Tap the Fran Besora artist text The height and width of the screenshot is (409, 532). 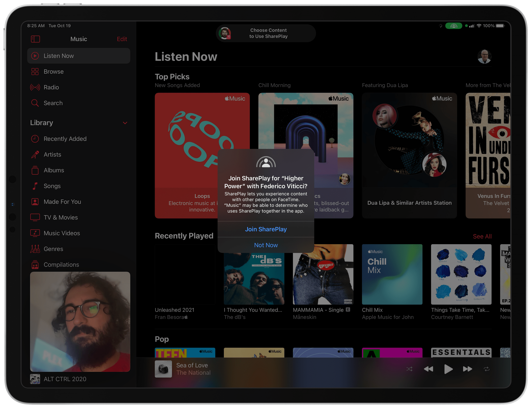pyautogui.click(x=171, y=317)
